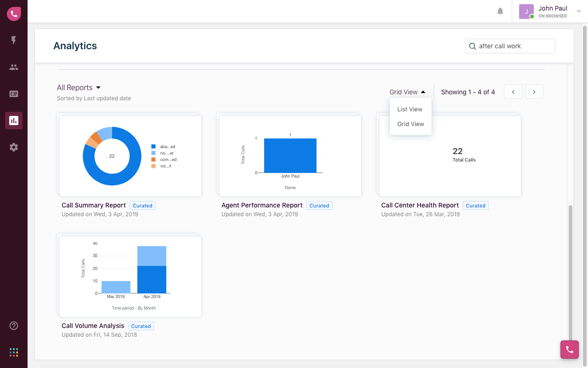
Task: Collapse the Grid View dropdown
Action: (x=407, y=92)
